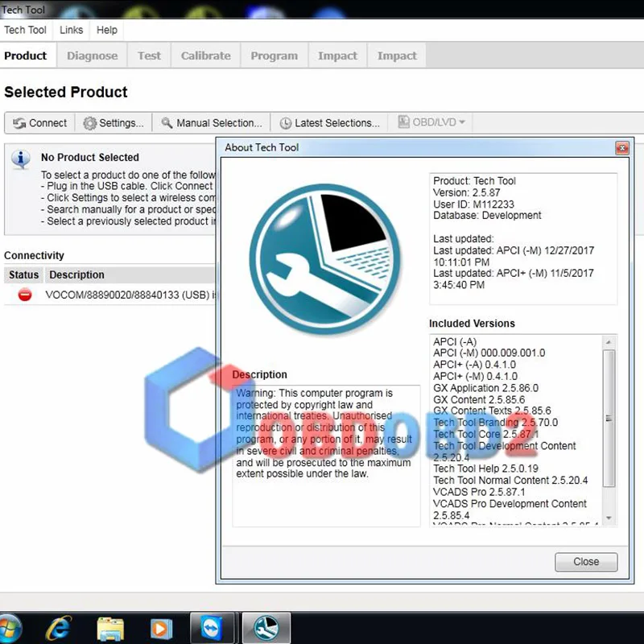Click 'No Product Selected' heading

90,157
